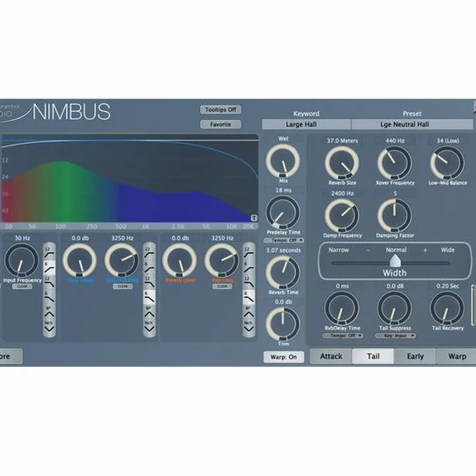
Task: Click the RvbDelay Time knob
Action: pyautogui.click(x=342, y=308)
